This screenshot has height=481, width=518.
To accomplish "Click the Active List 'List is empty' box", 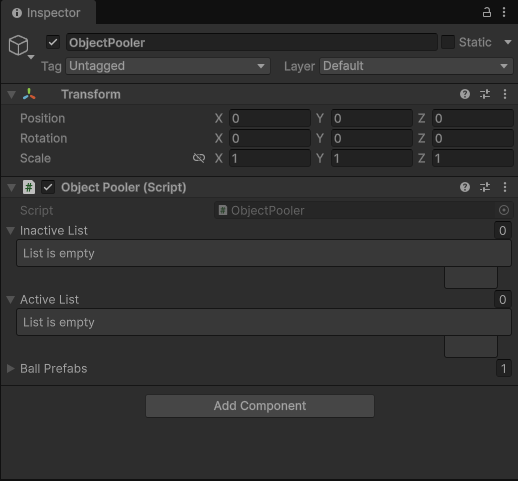I will (264, 322).
